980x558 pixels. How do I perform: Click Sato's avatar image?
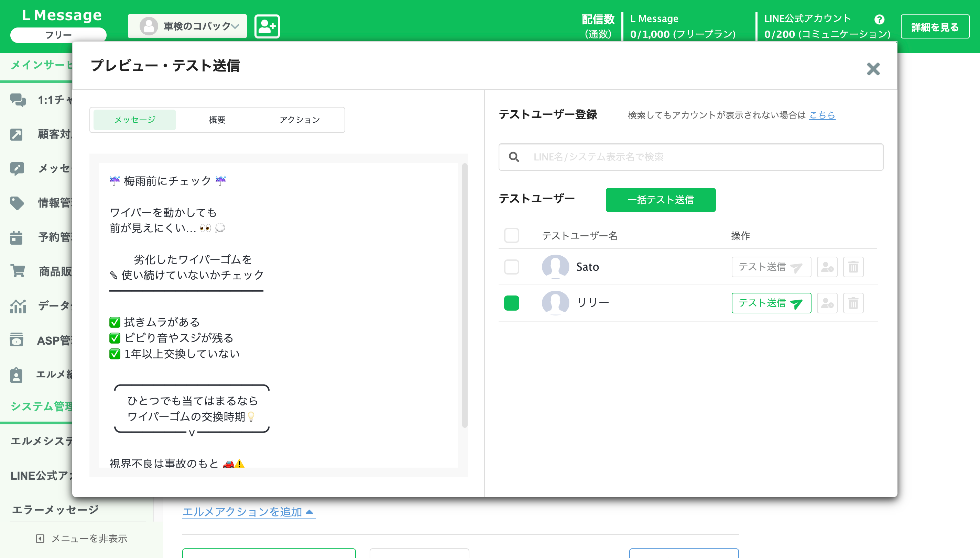pyautogui.click(x=556, y=267)
